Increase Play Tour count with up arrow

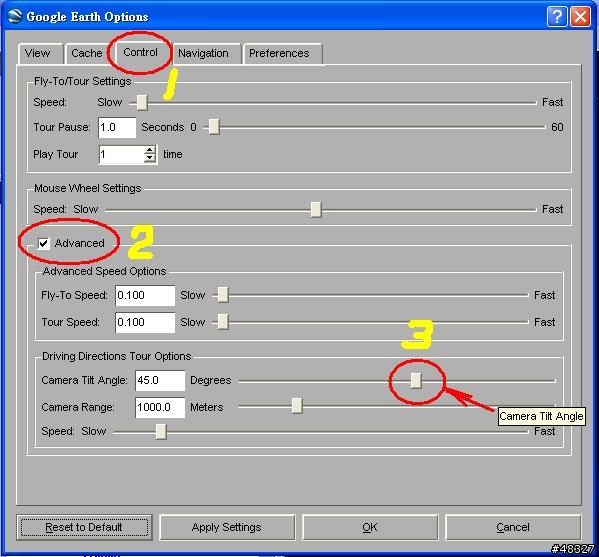[x=150, y=150]
